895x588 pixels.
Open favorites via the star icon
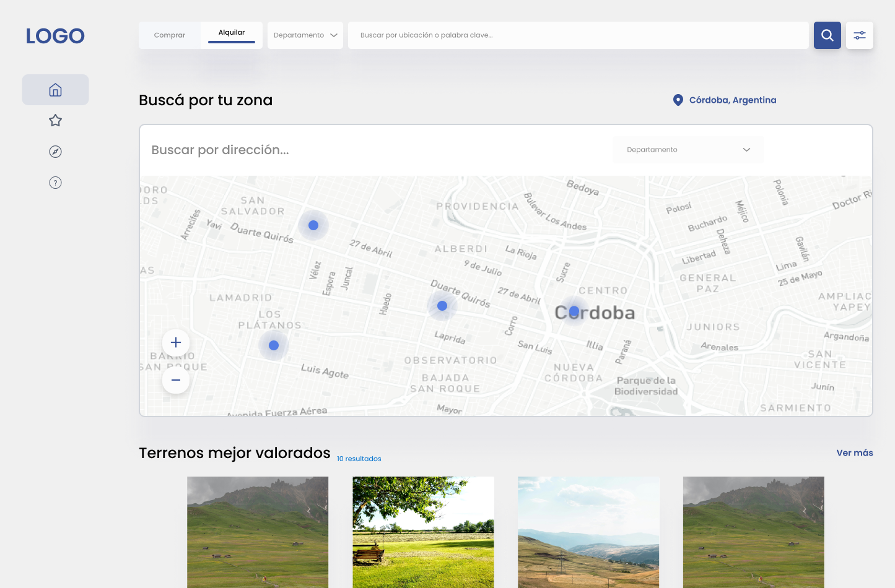pyautogui.click(x=55, y=121)
